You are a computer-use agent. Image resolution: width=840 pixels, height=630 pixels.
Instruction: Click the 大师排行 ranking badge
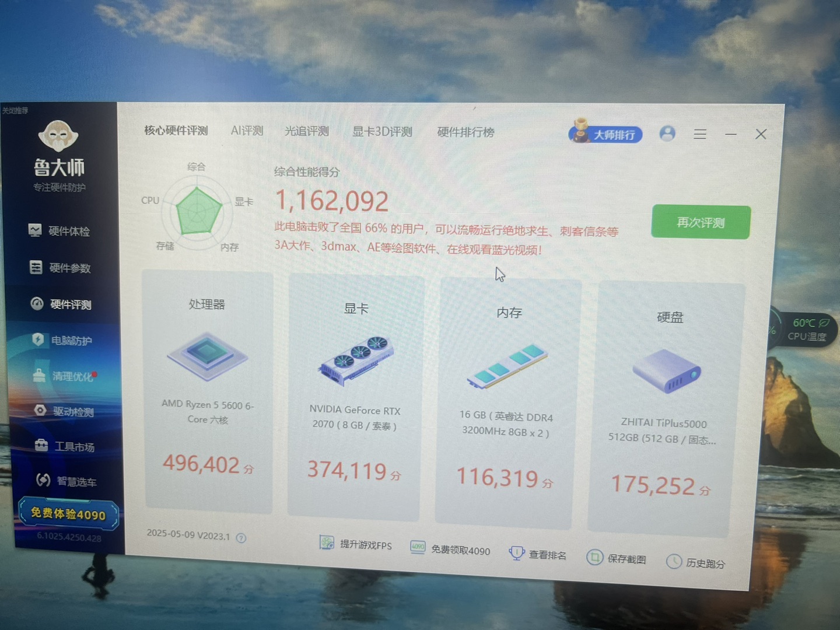605,134
